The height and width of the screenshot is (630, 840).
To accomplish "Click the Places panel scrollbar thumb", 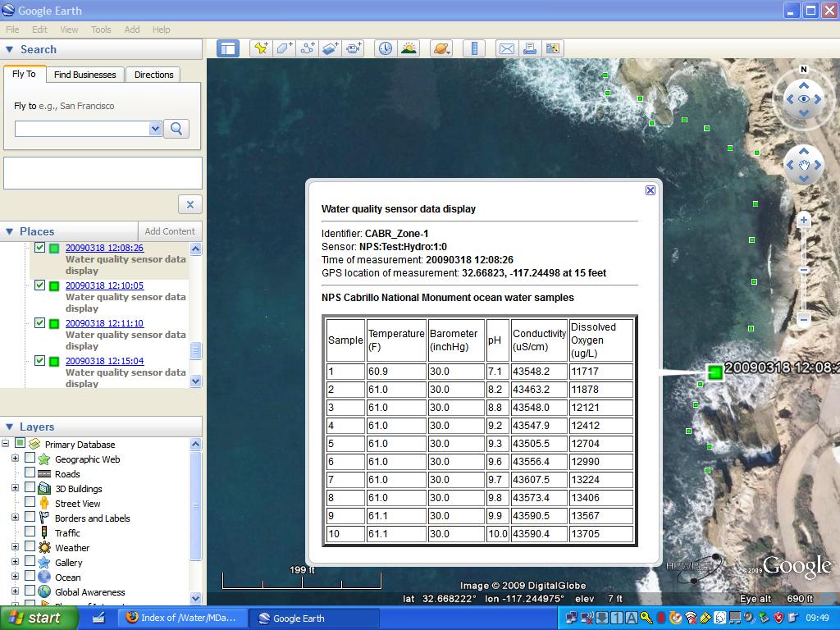I will [x=195, y=351].
